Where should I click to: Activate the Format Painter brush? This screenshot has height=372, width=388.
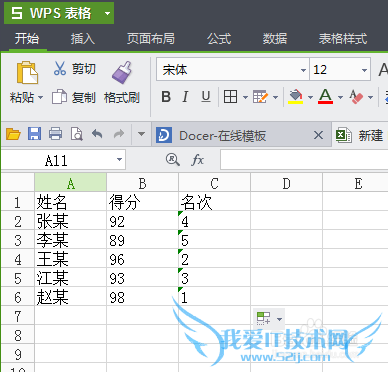coord(122,72)
